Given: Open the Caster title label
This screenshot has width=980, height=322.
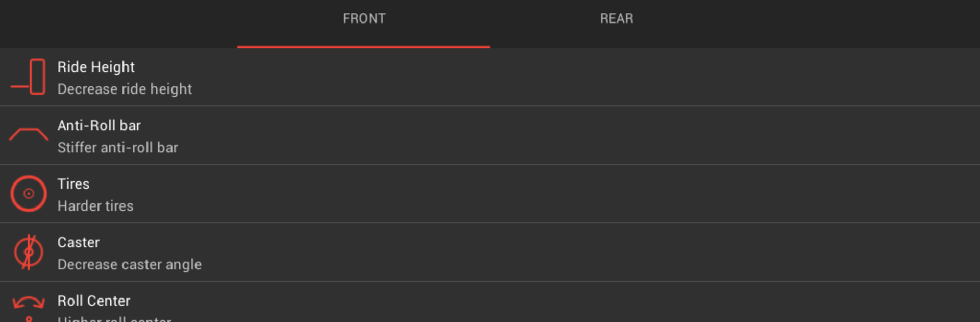Looking at the screenshot, I should point(79,242).
